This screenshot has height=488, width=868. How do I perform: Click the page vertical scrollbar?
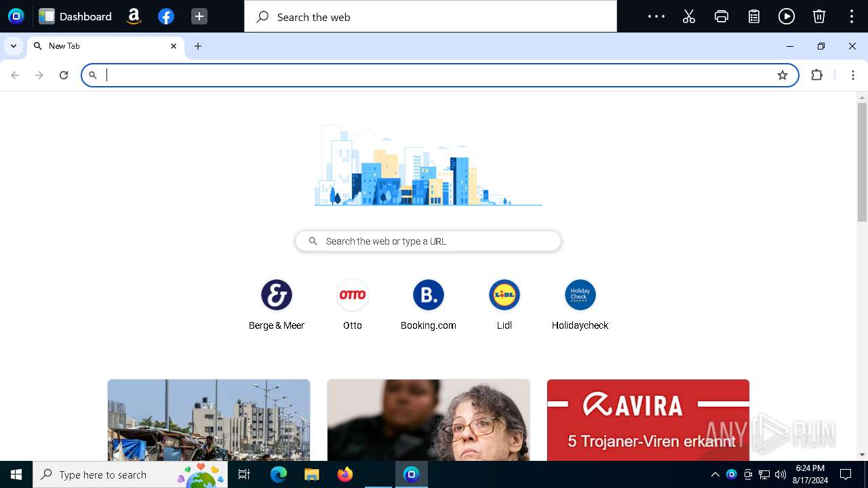click(862, 162)
